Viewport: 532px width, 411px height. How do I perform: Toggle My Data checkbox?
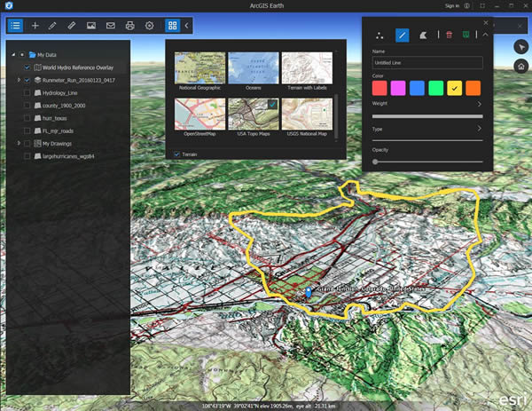coord(22,54)
